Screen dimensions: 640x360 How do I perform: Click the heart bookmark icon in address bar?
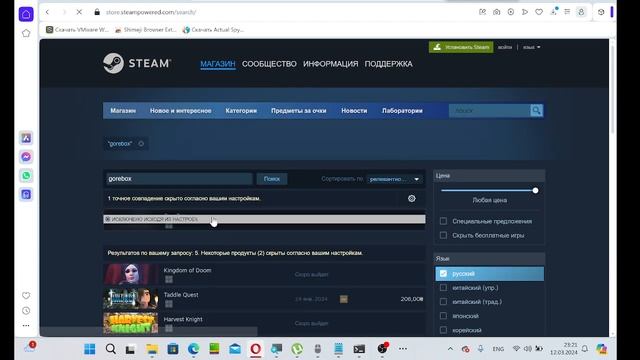point(539,12)
